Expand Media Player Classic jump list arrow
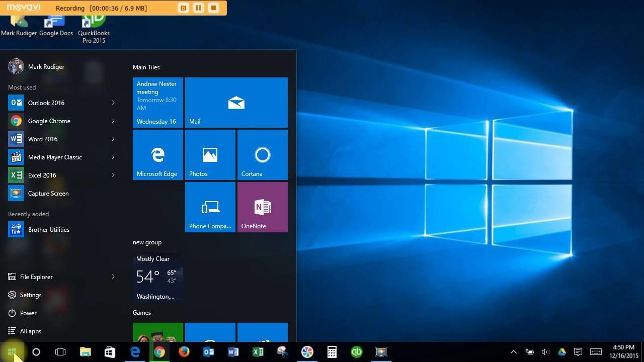644x362 pixels. (x=113, y=157)
